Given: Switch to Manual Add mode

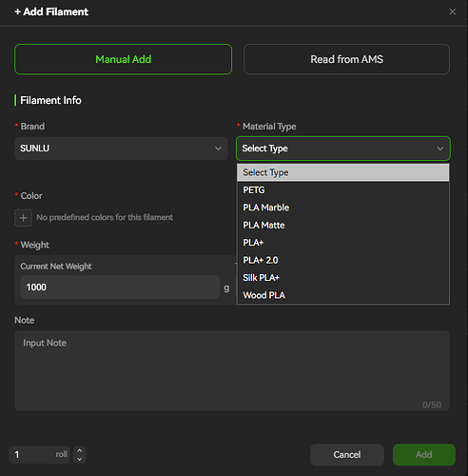Looking at the screenshot, I should coord(123,59).
